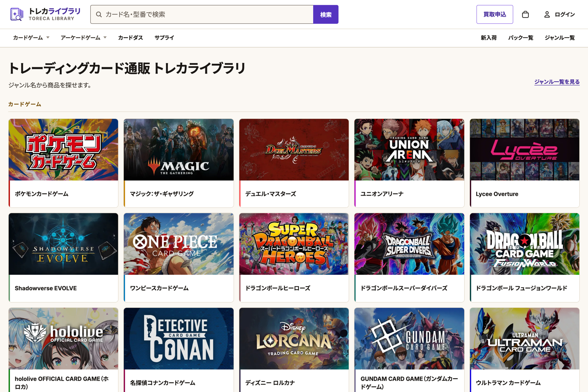Expand the アーケードゲーム dropdown menu
This screenshot has width=588, height=392.
tap(84, 38)
